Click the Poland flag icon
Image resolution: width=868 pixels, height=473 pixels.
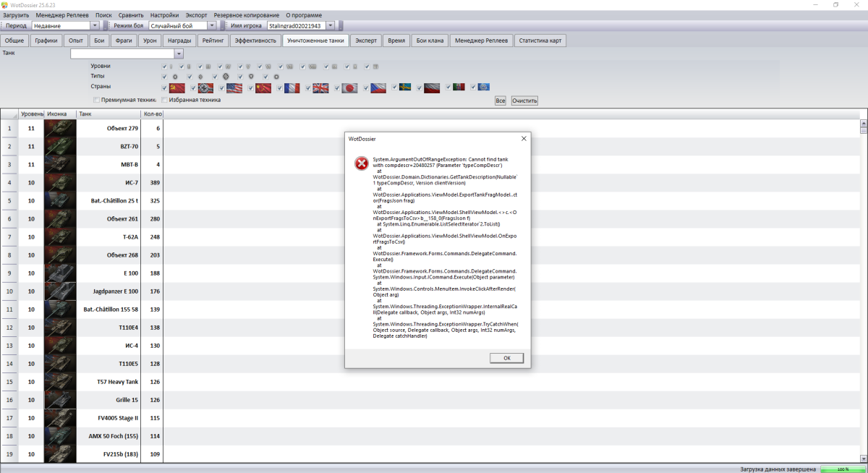[x=432, y=88]
